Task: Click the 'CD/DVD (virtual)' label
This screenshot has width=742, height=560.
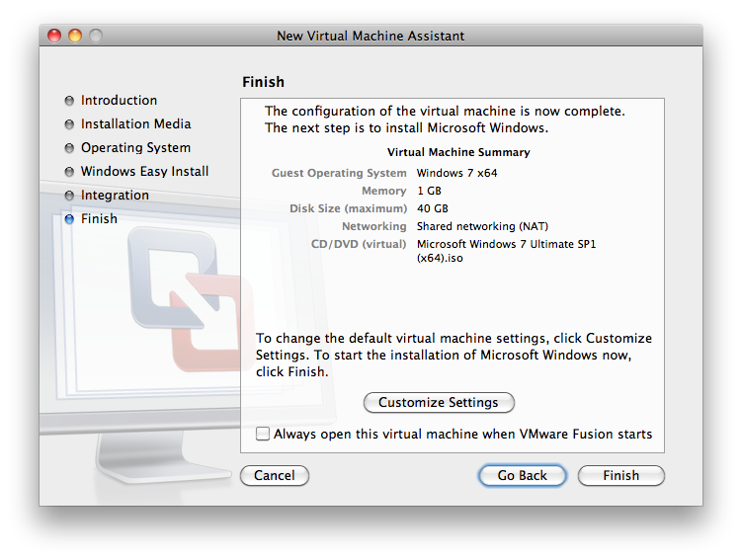Action: click(359, 244)
